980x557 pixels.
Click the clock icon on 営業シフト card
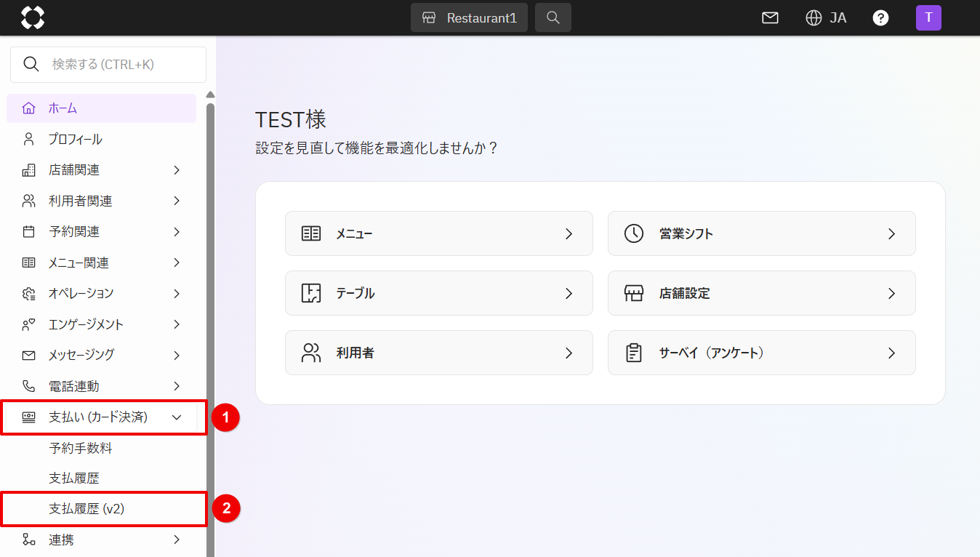pyautogui.click(x=634, y=233)
